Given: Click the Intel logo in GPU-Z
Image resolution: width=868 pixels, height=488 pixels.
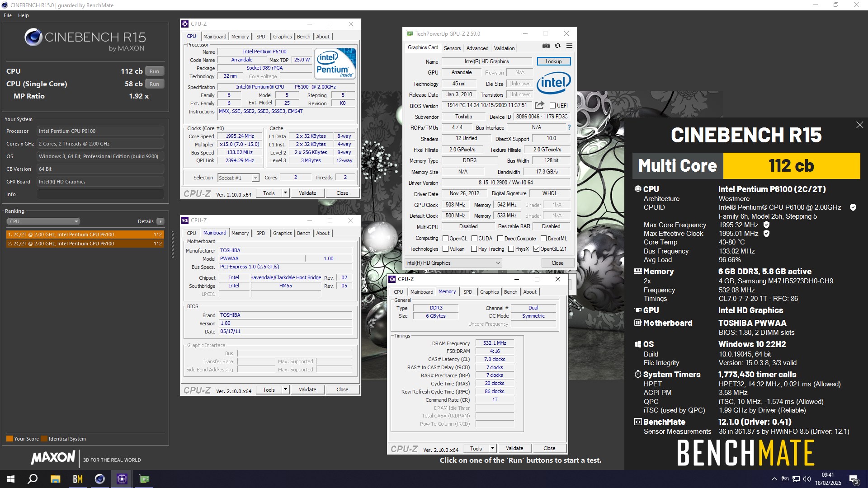Looking at the screenshot, I should point(553,83).
